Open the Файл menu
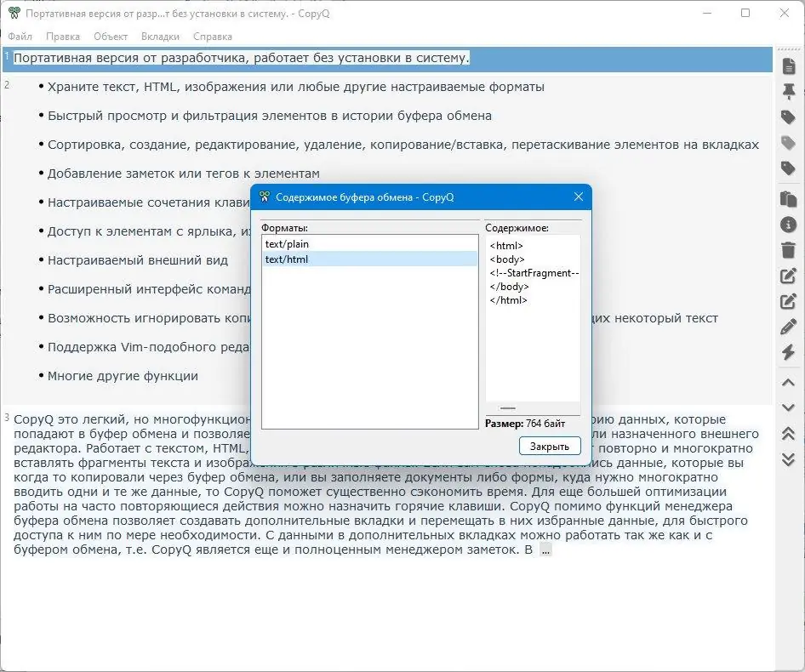The height and width of the screenshot is (672, 805). [x=20, y=37]
